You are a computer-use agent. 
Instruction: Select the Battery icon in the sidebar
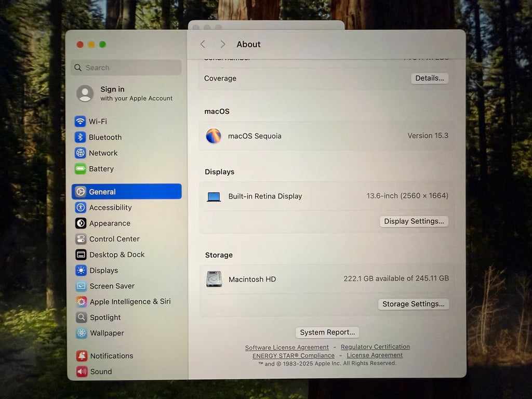tap(80, 168)
